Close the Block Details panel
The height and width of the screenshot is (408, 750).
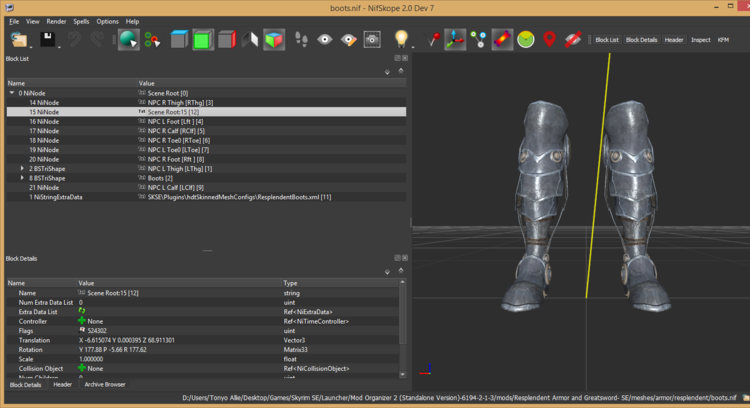pyautogui.click(x=405, y=258)
